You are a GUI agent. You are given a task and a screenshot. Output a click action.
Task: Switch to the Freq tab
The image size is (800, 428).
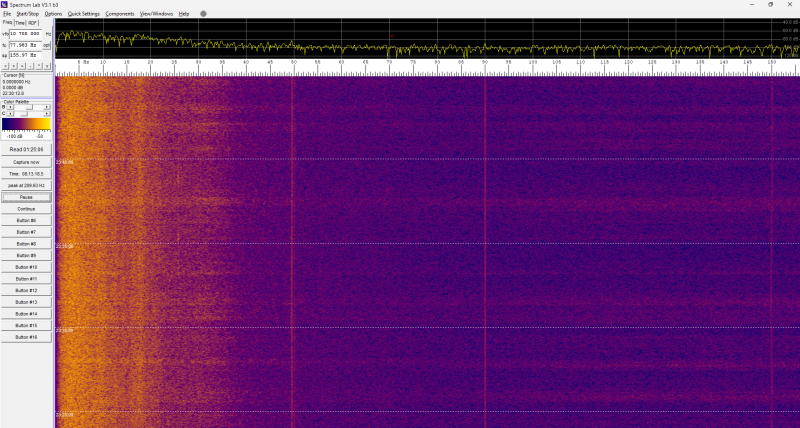[x=7, y=22]
